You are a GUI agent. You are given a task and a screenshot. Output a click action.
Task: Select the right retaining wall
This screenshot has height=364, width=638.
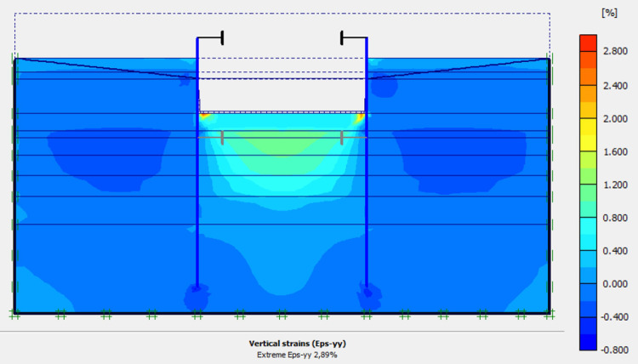pos(367,162)
